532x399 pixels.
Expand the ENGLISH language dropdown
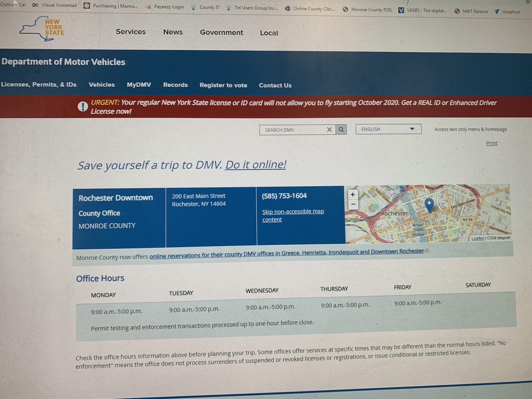click(388, 129)
